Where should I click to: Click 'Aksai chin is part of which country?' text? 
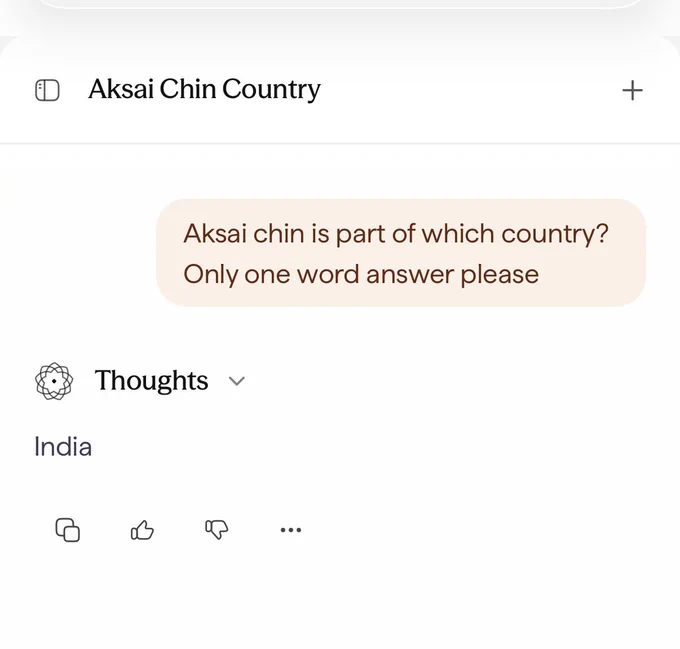click(396, 234)
